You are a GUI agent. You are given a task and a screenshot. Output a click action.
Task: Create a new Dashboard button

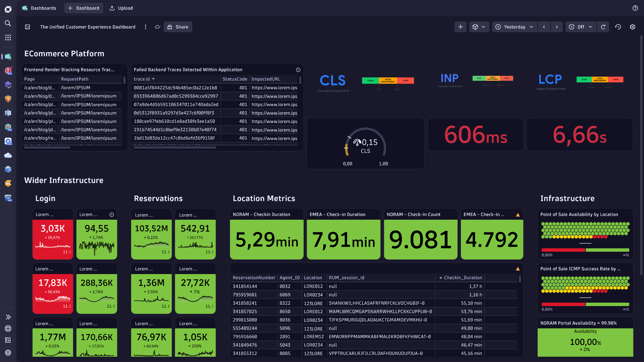(84, 8)
